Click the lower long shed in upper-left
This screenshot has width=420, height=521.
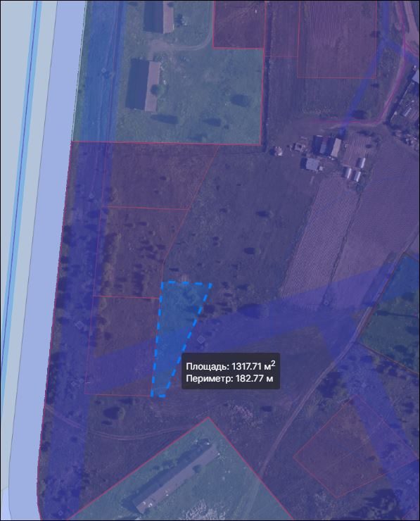click(144, 86)
